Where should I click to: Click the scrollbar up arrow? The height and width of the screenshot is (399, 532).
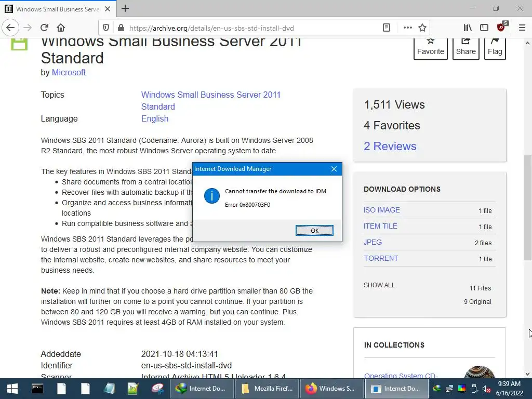point(527,43)
